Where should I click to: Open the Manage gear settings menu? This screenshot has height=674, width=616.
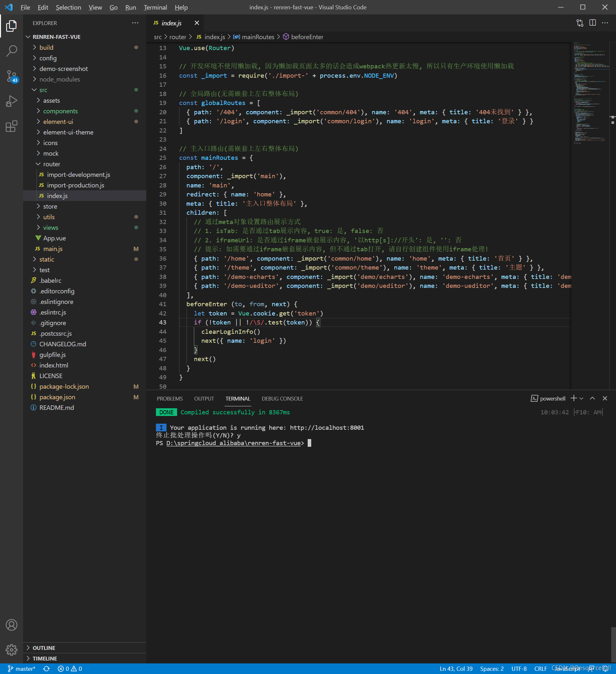point(11,650)
